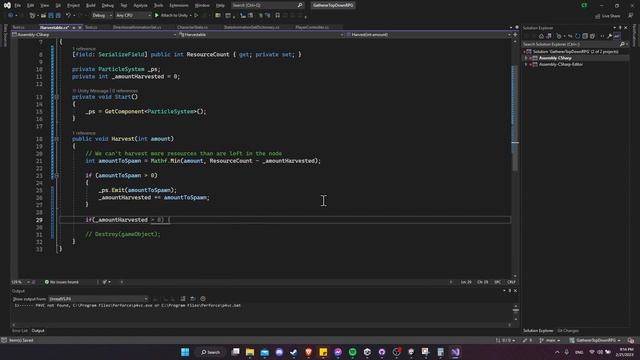Image resolution: width=640 pixels, height=360 pixels.
Task: Toggle Solution Explorer preview selected items icon
Action: [617, 36]
